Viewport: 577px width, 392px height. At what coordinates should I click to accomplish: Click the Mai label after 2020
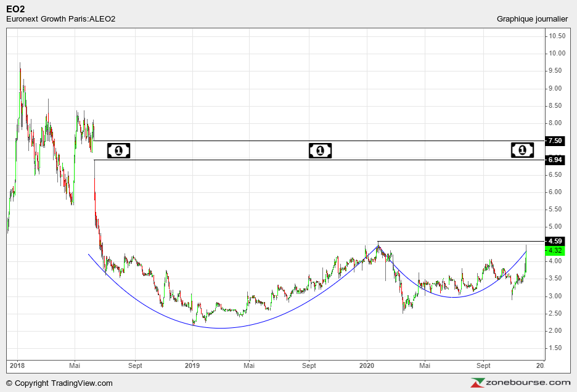(425, 365)
